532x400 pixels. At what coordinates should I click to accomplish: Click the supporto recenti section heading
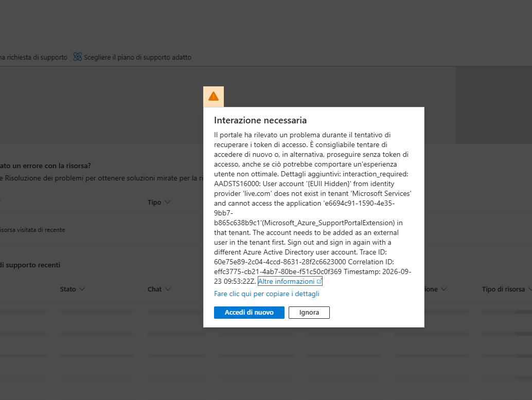pyautogui.click(x=30, y=265)
